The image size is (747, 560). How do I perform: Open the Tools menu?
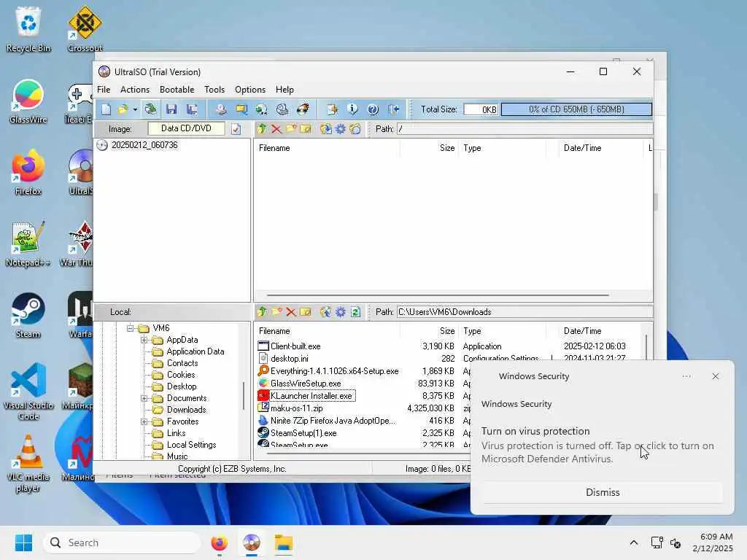214,90
